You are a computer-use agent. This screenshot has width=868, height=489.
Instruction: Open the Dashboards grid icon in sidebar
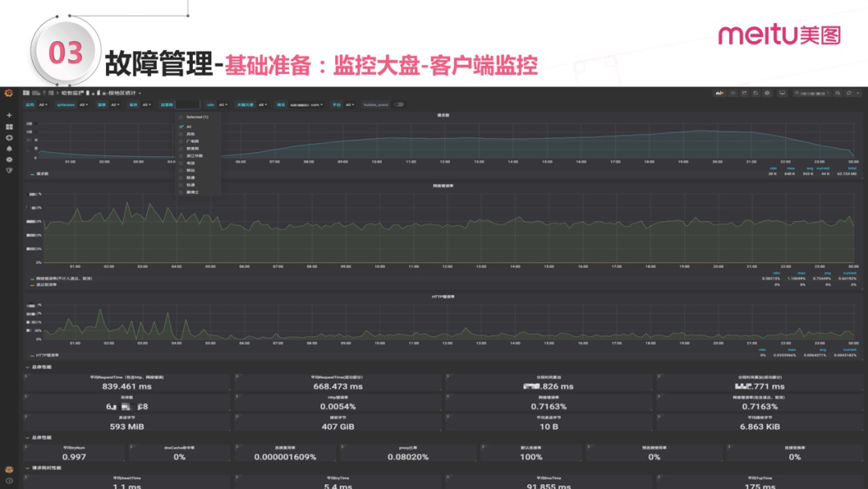click(9, 127)
